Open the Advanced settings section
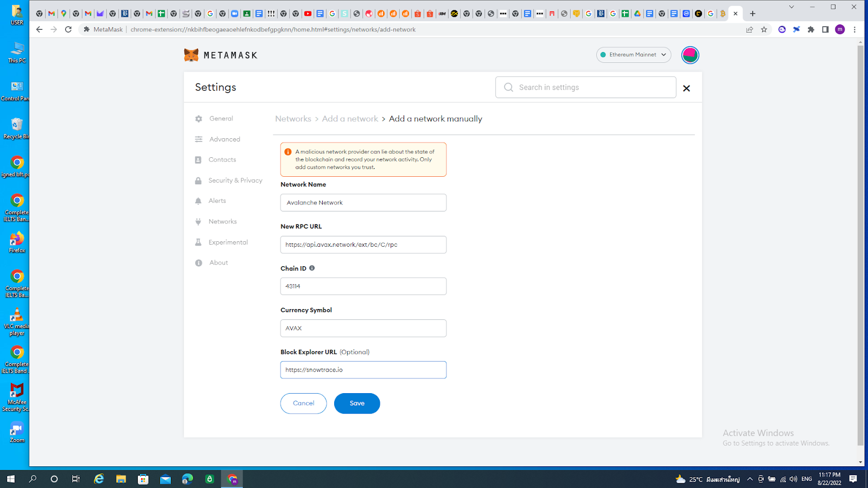Screen dimensions: 868x488 tap(225, 139)
